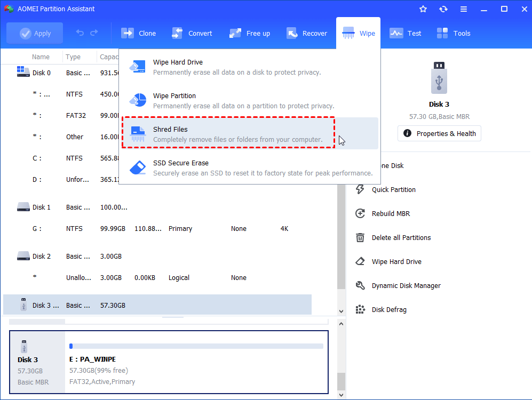Click the disk list scroll down arrow
This screenshot has height=400, width=532.
[x=342, y=311]
